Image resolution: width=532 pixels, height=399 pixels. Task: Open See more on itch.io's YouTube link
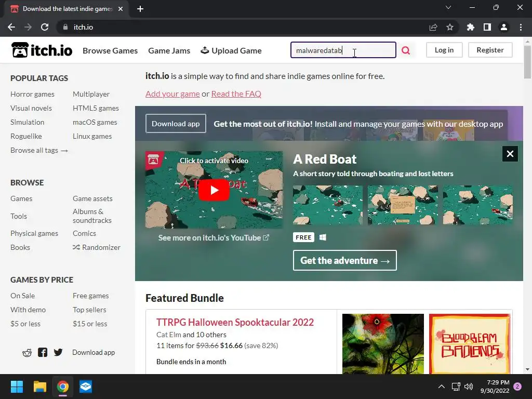pyautogui.click(x=214, y=238)
